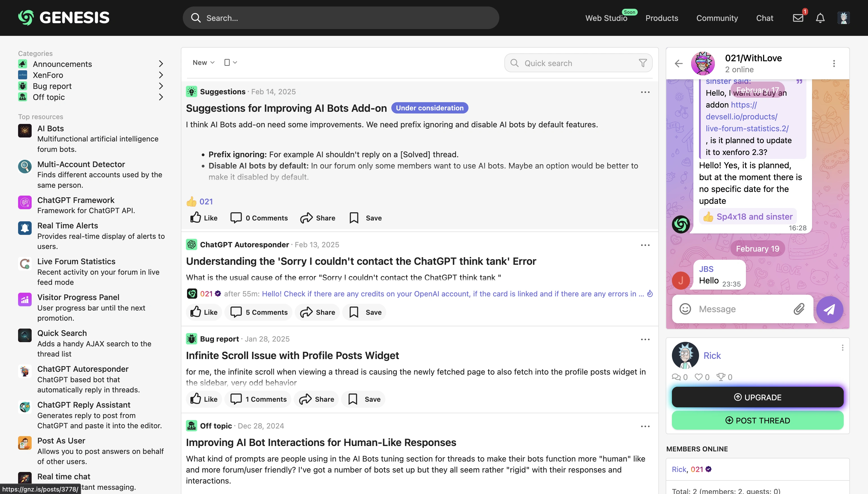Click the Post As User resource icon
This screenshot has width=868, height=494.
pos(25,443)
